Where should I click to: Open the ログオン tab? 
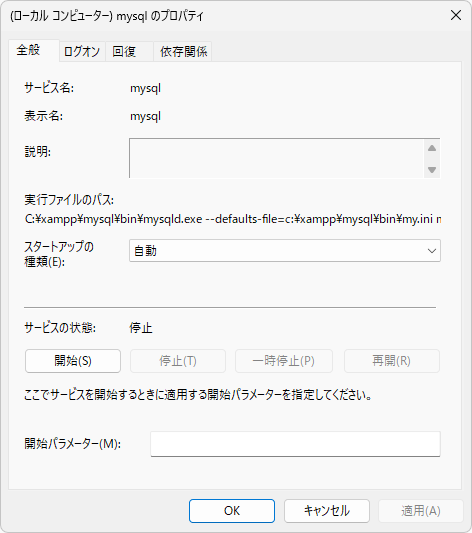click(x=82, y=52)
